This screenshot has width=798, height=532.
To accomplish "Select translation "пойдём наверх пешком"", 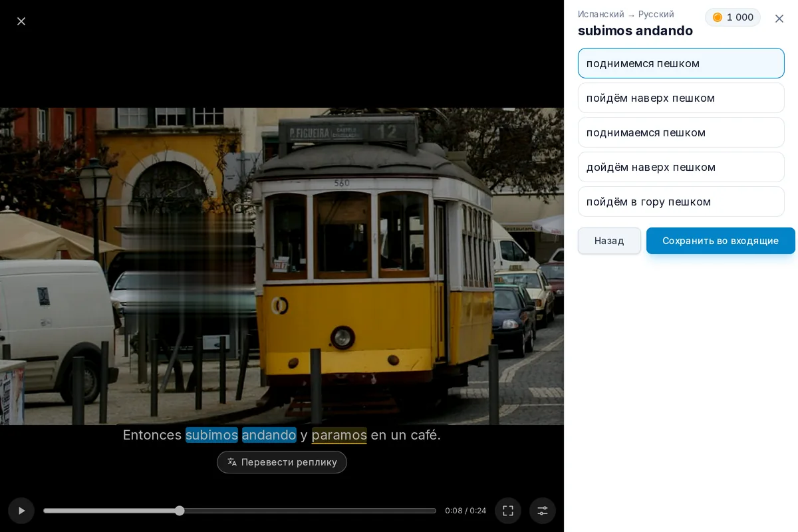I will 681,98.
